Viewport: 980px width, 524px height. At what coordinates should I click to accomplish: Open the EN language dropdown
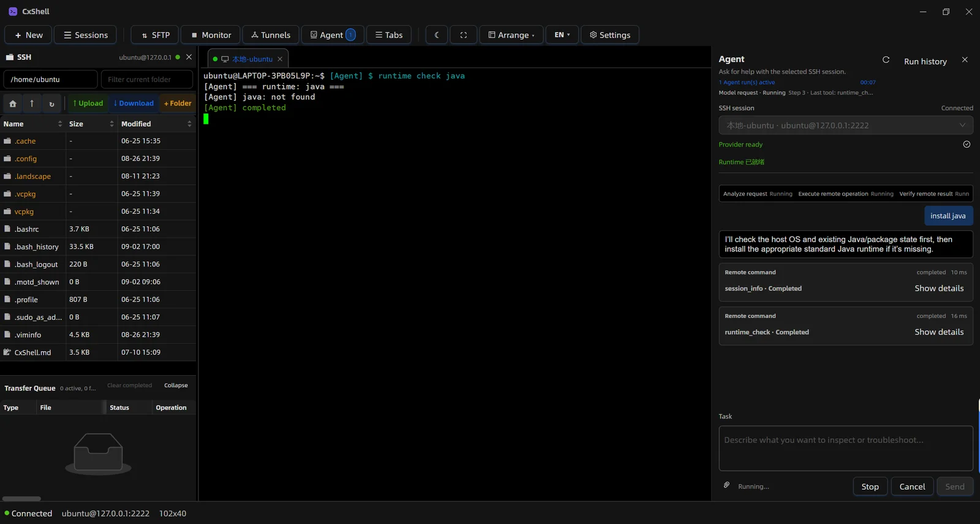tap(562, 35)
